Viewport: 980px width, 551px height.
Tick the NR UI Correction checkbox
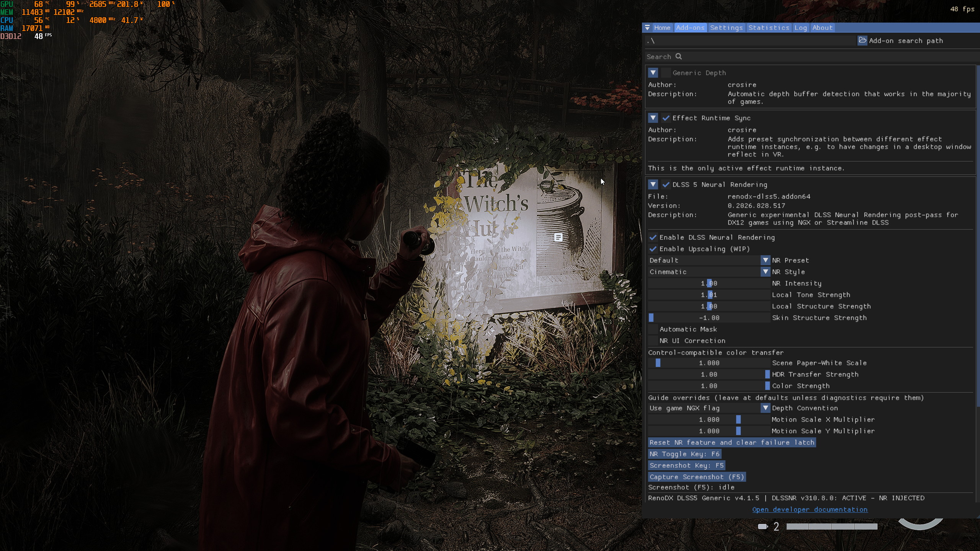[653, 341]
